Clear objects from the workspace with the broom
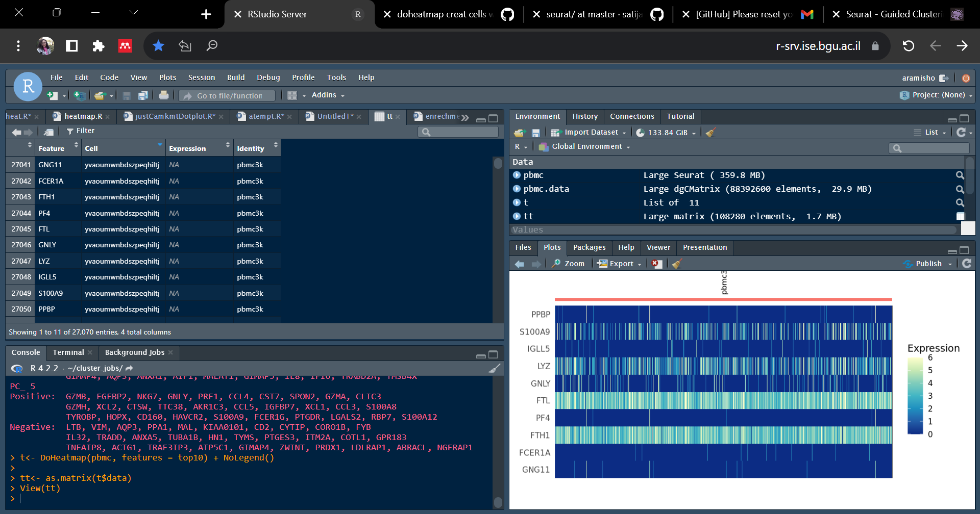Image resolution: width=980 pixels, height=514 pixels. click(710, 133)
